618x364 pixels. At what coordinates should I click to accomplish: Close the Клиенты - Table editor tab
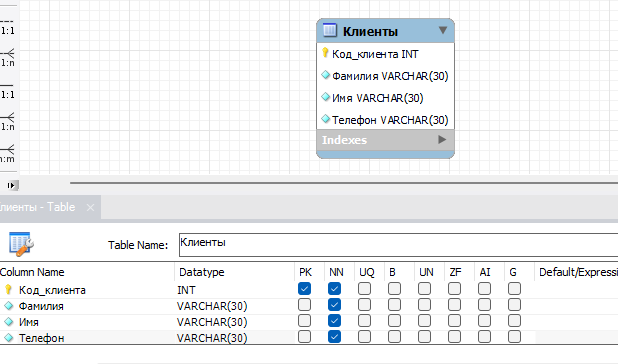[90, 207]
